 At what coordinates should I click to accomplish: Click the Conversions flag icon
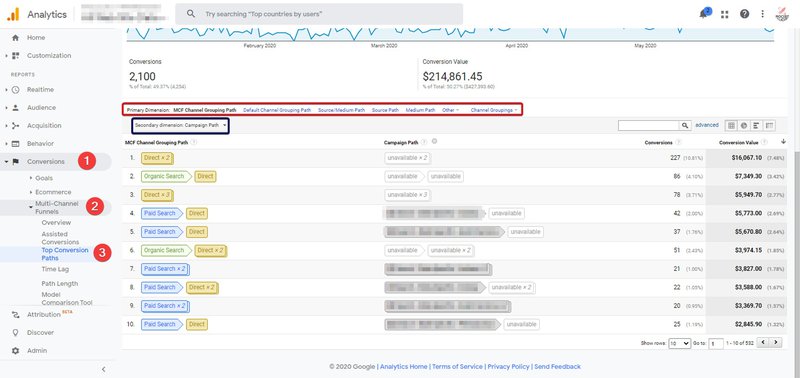pos(15,162)
